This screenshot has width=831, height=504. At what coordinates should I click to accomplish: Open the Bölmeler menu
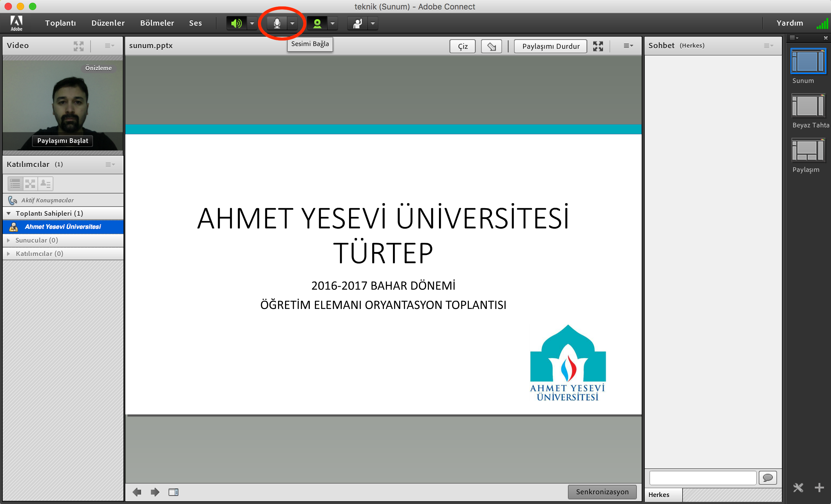click(x=157, y=23)
